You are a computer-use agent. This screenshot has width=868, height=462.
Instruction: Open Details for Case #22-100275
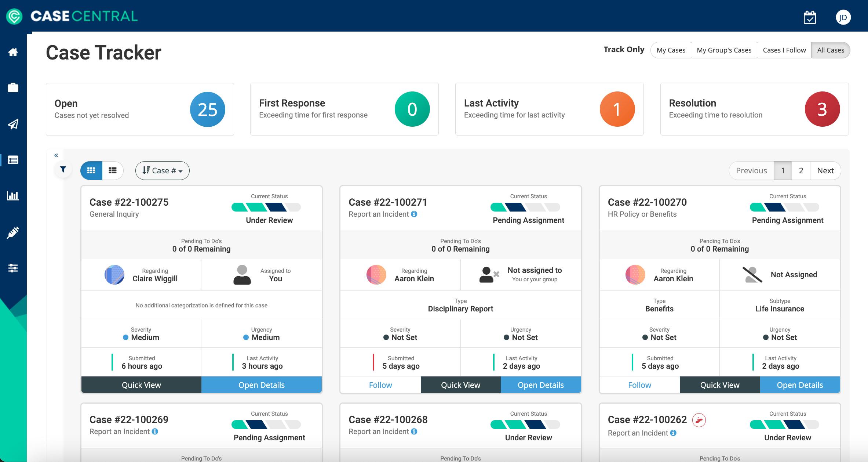[262, 385]
